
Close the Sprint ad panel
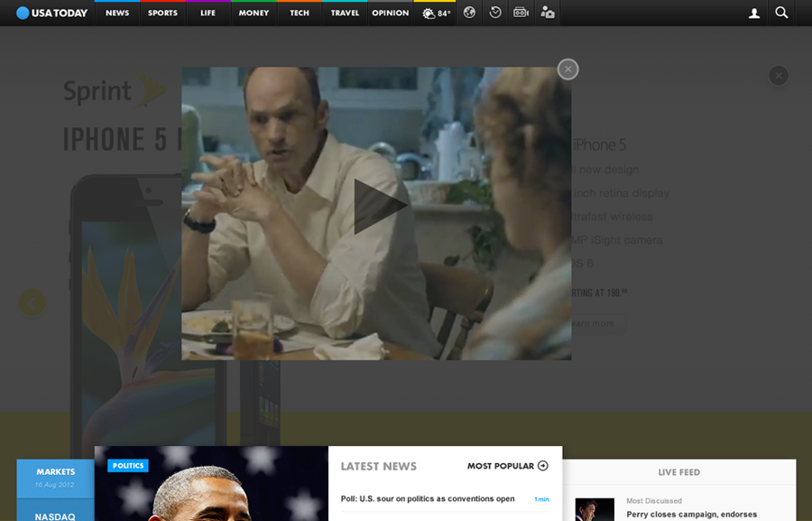tap(779, 76)
